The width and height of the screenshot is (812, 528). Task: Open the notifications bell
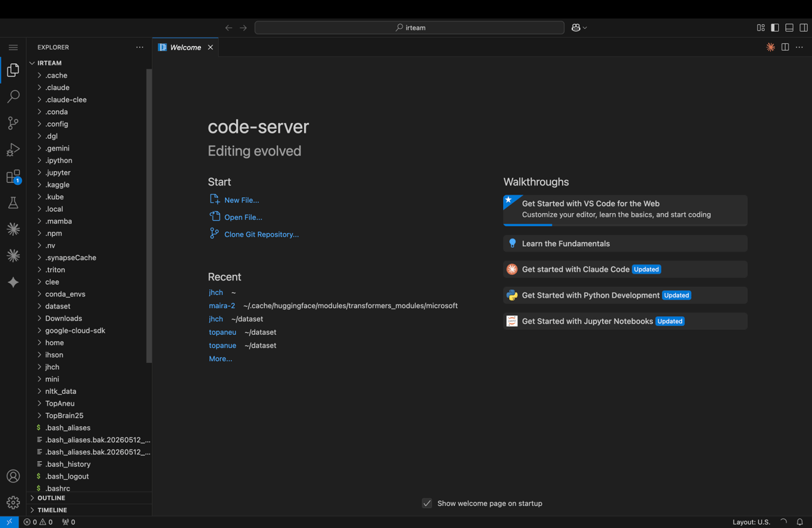(800, 522)
